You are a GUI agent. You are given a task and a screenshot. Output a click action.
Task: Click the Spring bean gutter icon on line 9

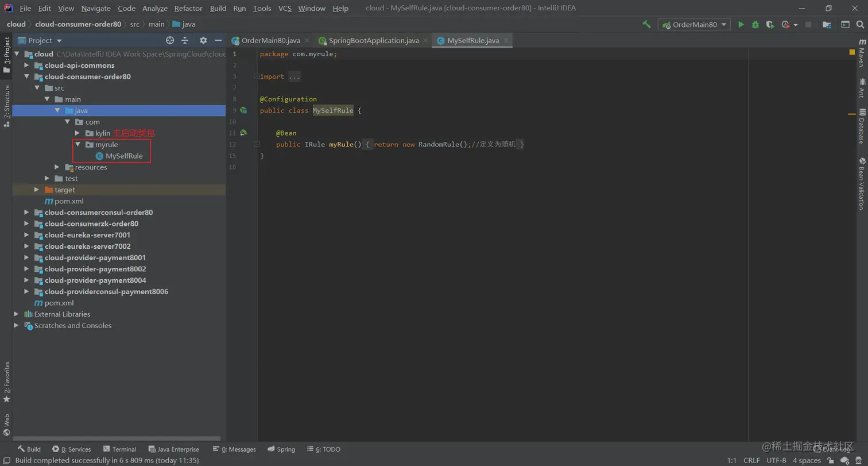(x=243, y=110)
